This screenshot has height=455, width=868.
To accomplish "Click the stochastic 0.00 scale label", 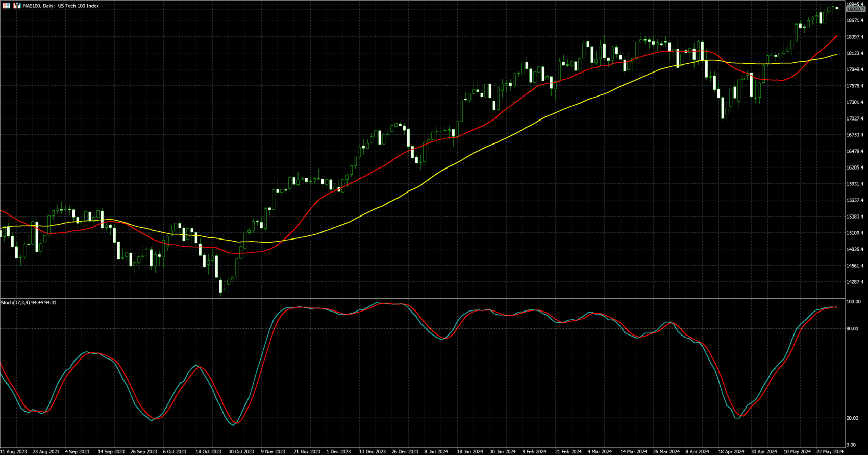I will click(x=851, y=445).
